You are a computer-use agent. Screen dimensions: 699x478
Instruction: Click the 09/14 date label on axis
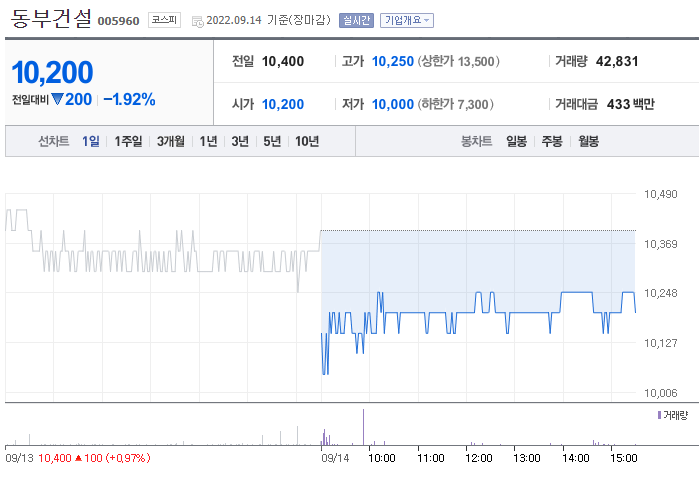335,458
